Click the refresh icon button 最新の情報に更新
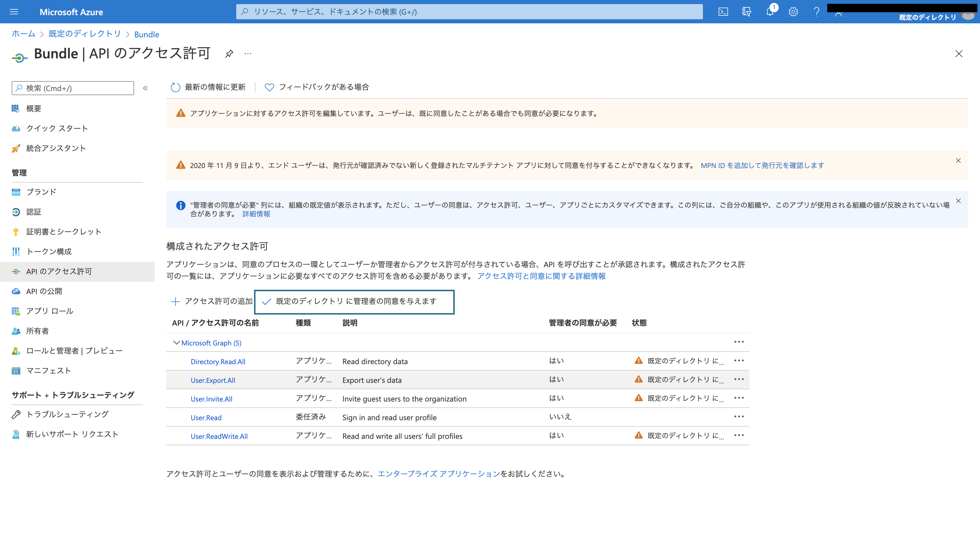 point(208,87)
